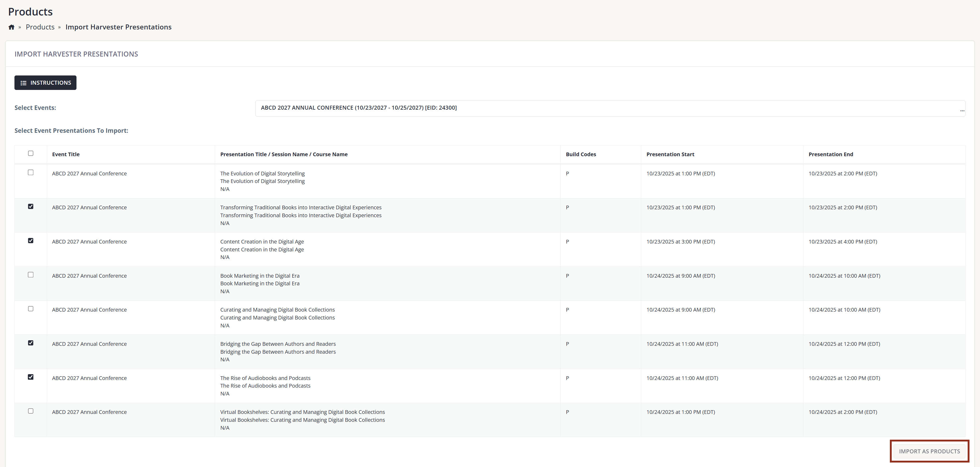Check Curating and Managing Digital Book Collections
Screen dimensions: 980x467
[x=30, y=309]
